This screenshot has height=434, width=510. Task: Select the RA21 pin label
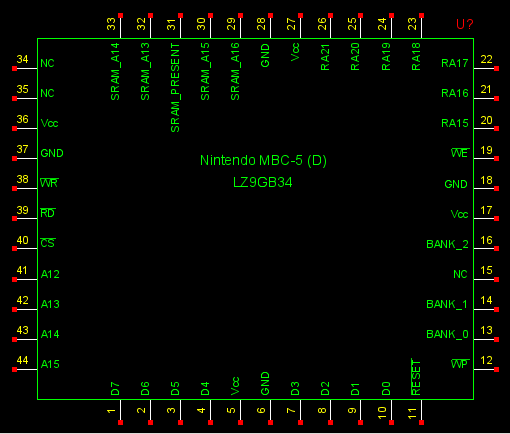pos(325,57)
